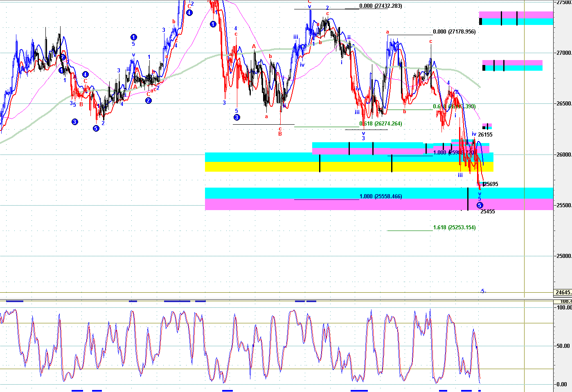Click the circled 5 marker left of blue 2 label

click(x=96, y=128)
